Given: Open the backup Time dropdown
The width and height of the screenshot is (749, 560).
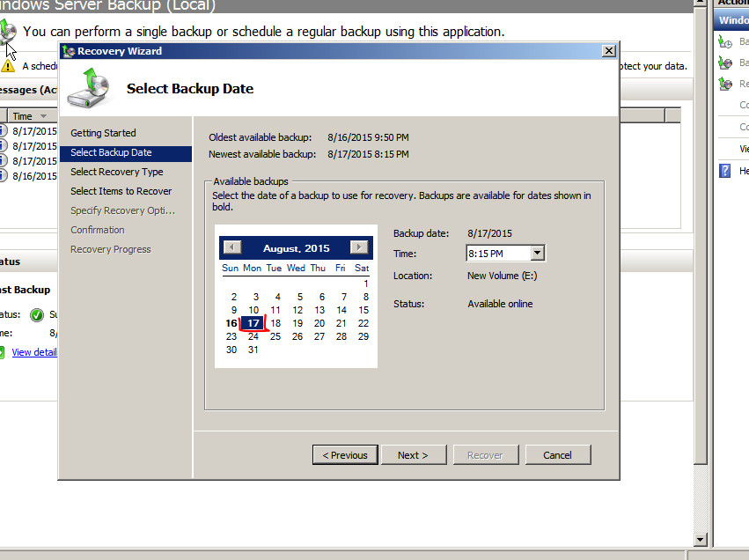Looking at the screenshot, I should coord(538,253).
